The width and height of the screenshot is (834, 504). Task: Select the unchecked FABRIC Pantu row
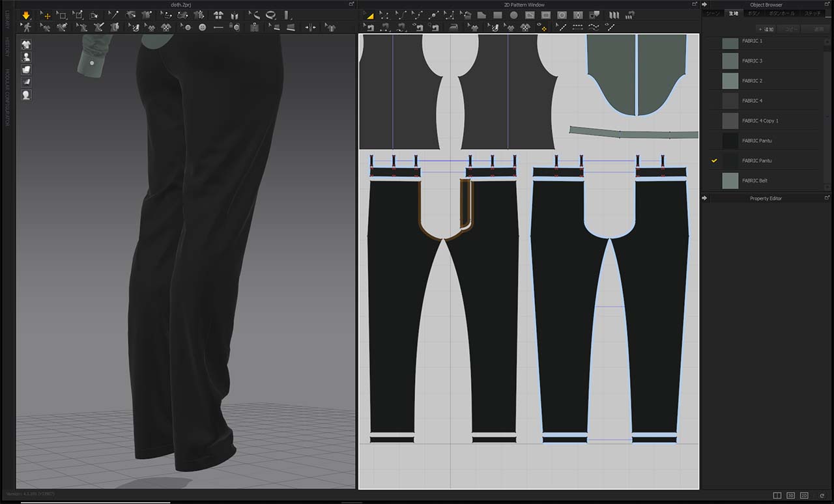[x=764, y=141]
